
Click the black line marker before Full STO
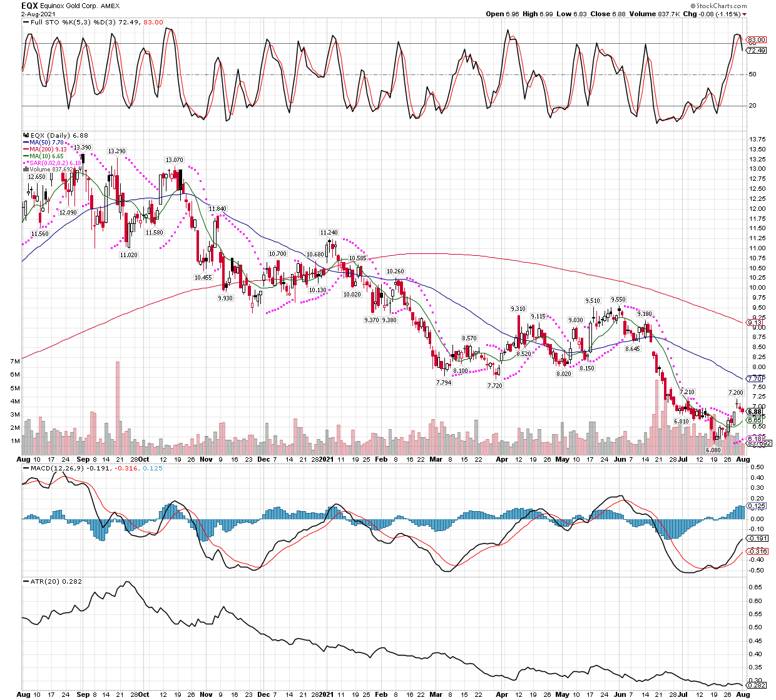pos(26,23)
